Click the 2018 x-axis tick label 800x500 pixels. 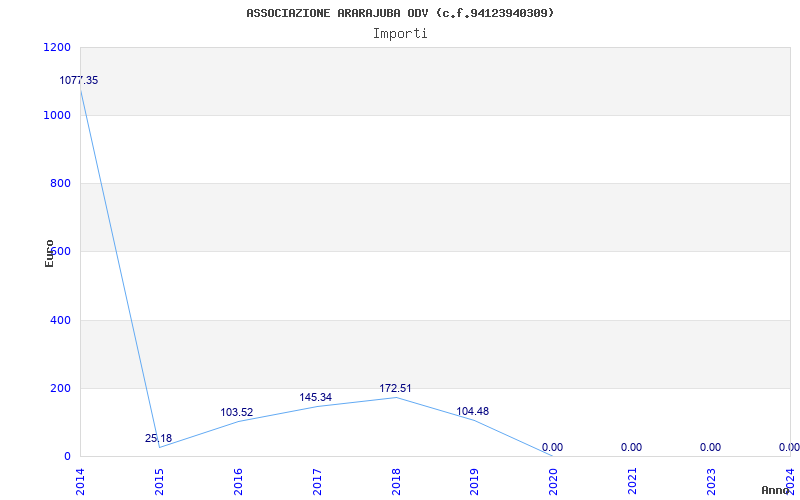click(x=396, y=481)
